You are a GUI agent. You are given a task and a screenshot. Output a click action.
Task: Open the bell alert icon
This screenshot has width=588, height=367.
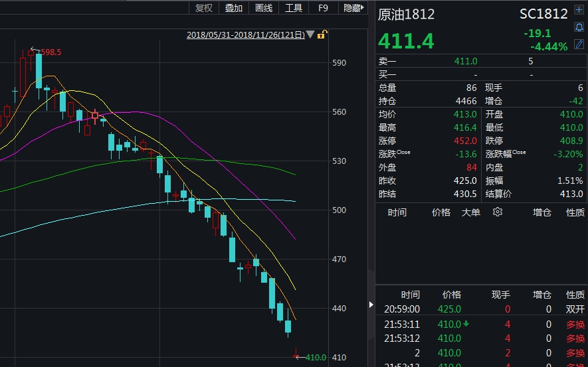pos(579,27)
